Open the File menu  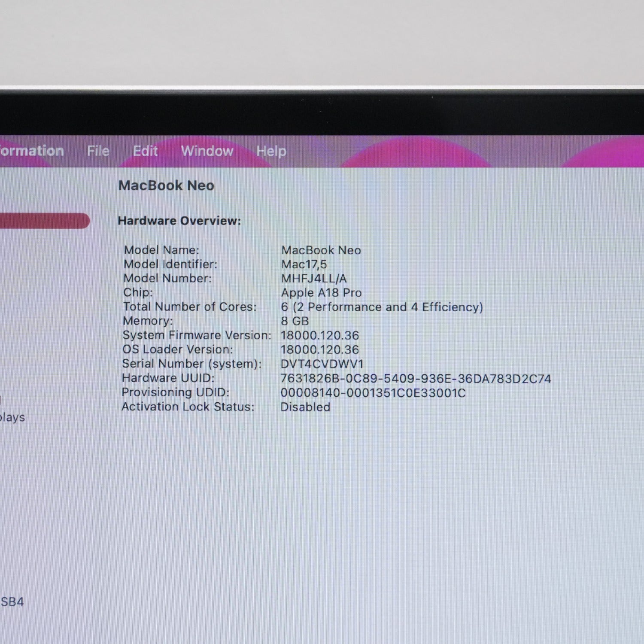(x=98, y=151)
